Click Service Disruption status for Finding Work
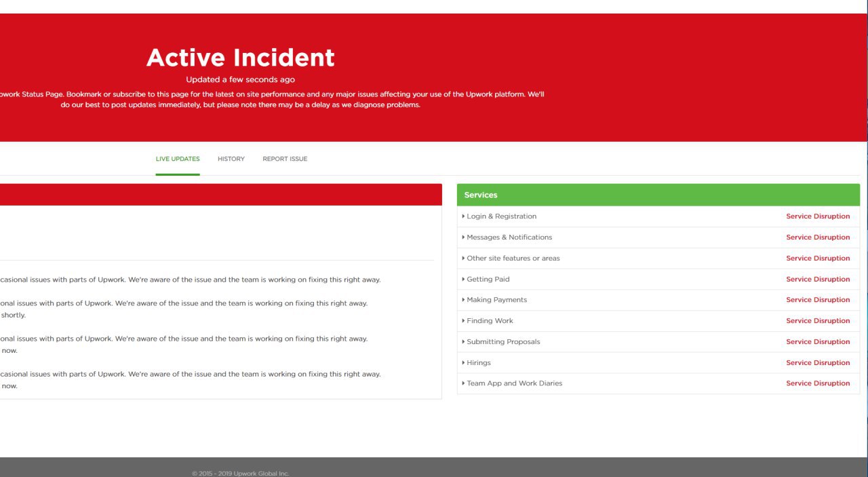The height and width of the screenshot is (477, 868). pos(818,321)
